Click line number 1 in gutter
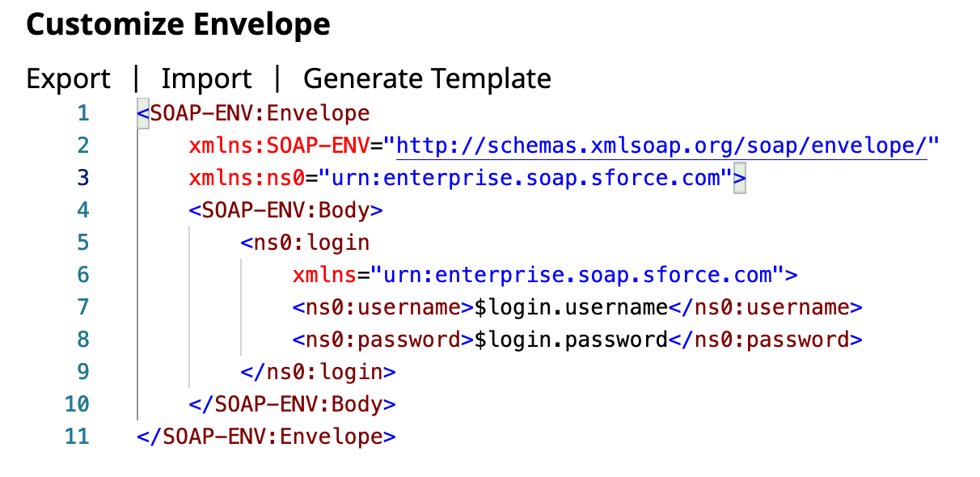This screenshot has height=477, width=980. 83,113
